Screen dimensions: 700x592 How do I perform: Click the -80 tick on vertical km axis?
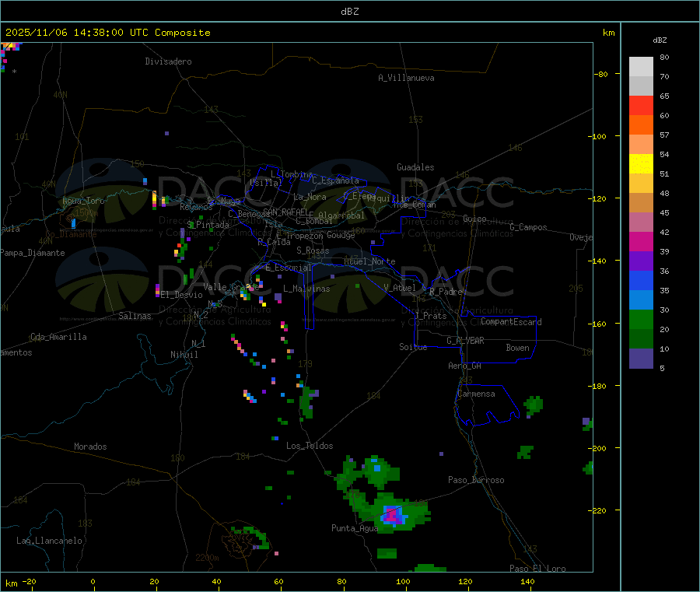tap(600, 74)
